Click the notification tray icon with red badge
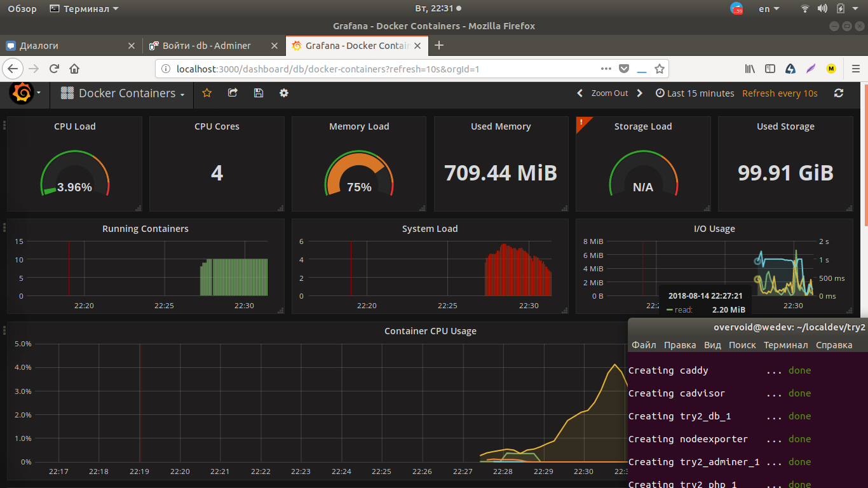The width and height of the screenshot is (868, 488). pos(737,9)
